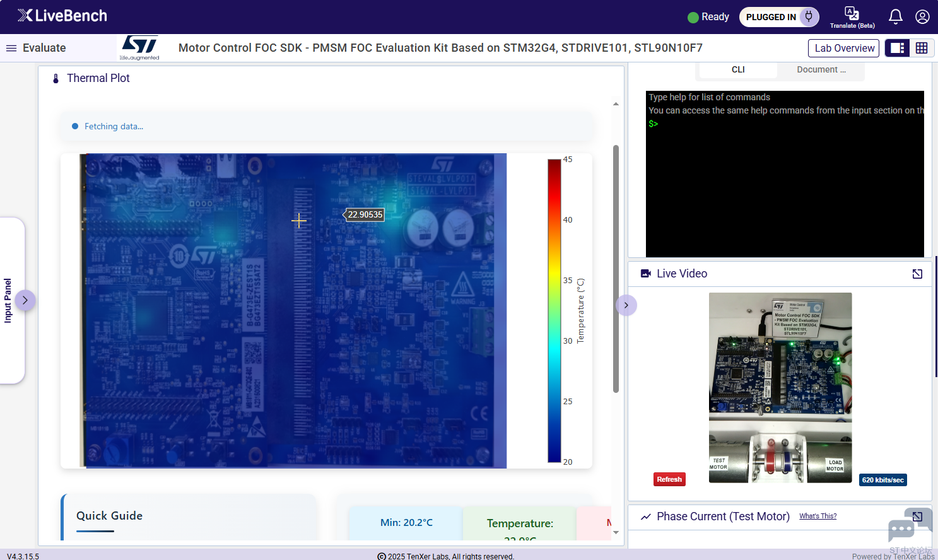Click the Phase Current chart line icon
938x560 pixels.
tap(646, 516)
